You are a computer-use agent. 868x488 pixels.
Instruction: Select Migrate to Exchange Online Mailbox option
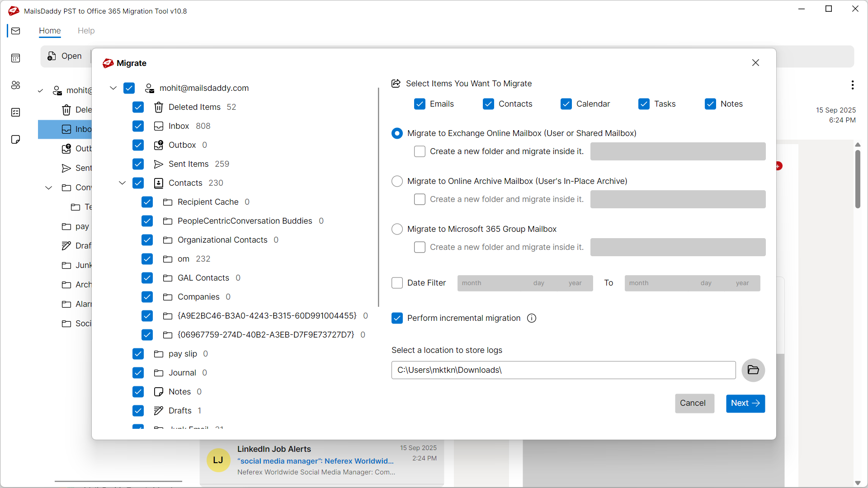coord(397,133)
